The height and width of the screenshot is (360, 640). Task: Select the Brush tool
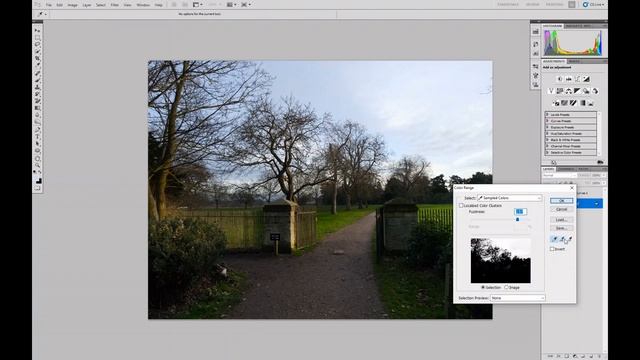point(38,80)
